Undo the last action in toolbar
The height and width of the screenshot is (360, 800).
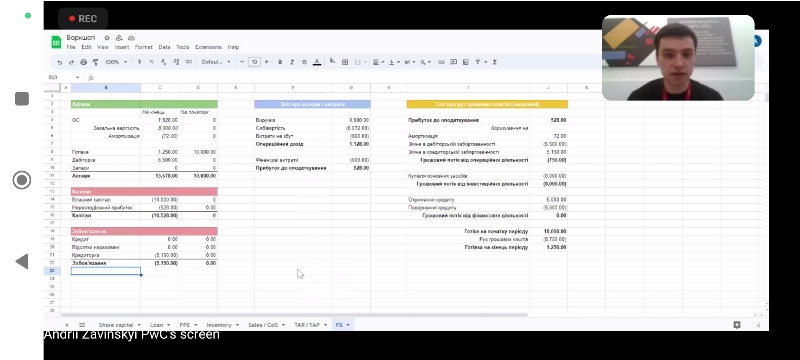click(59, 62)
